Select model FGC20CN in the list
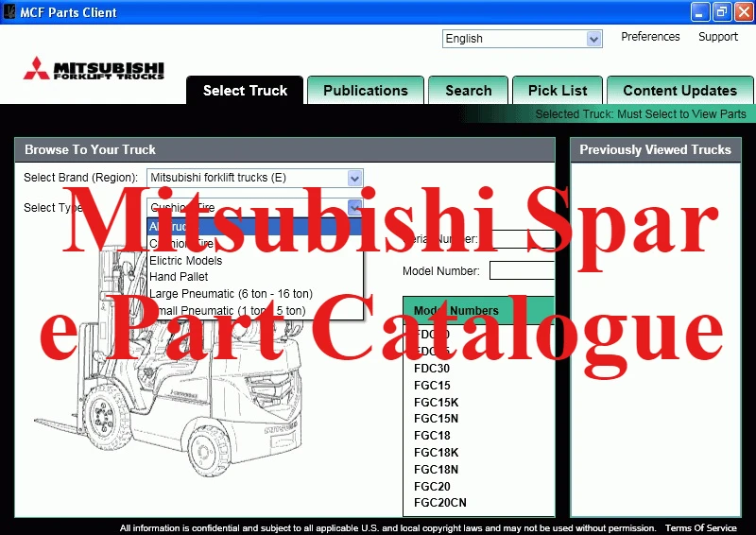Screen dimensions: 756x535 tap(439, 503)
